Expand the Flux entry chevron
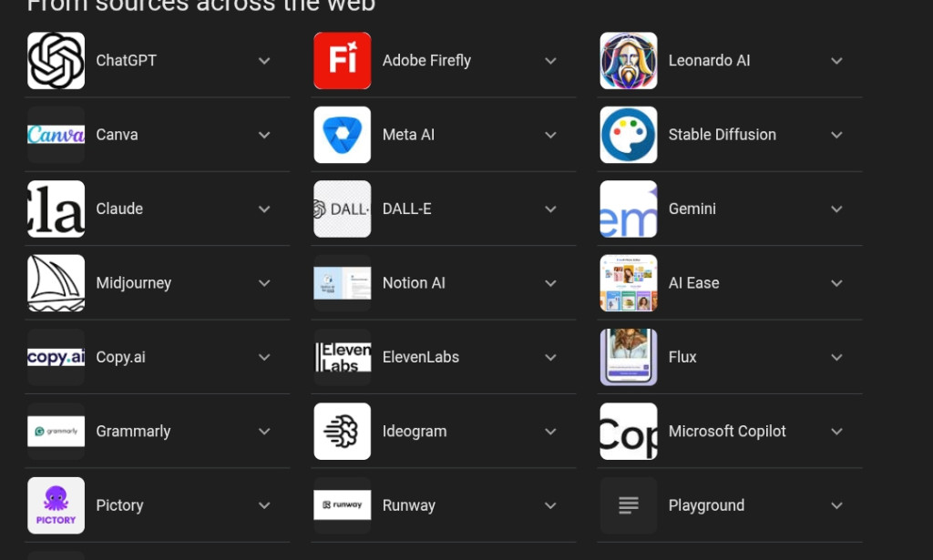The height and width of the screenshot is (560, 933). 836,357
